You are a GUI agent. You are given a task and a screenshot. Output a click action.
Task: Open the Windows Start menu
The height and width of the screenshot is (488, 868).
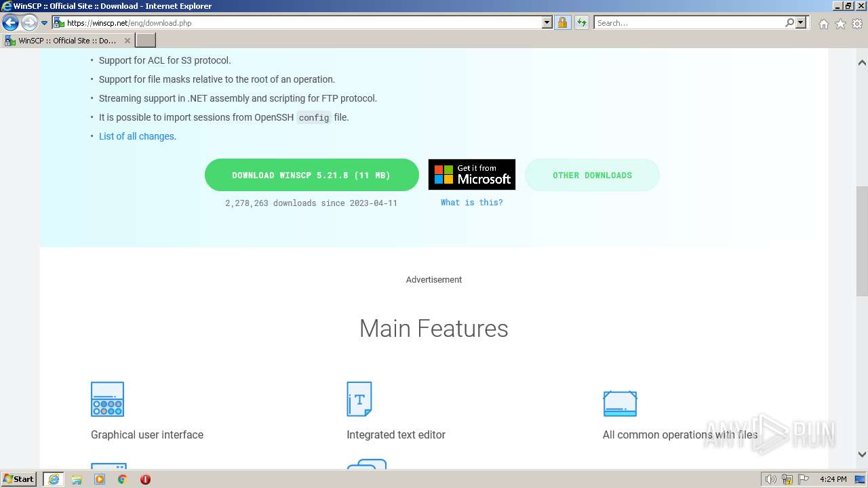(19, 479)
